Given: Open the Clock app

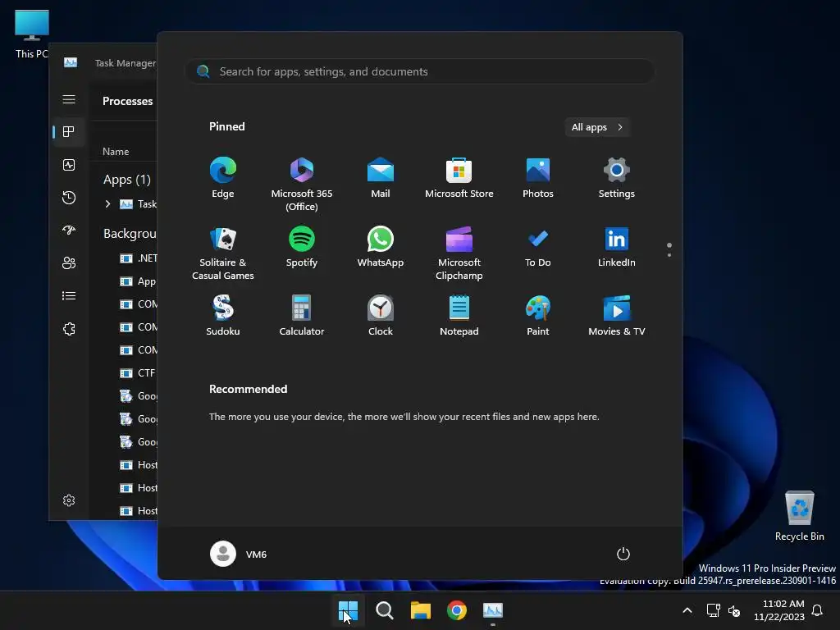Looking at the screenshot, I should click(x=381, y=316).
